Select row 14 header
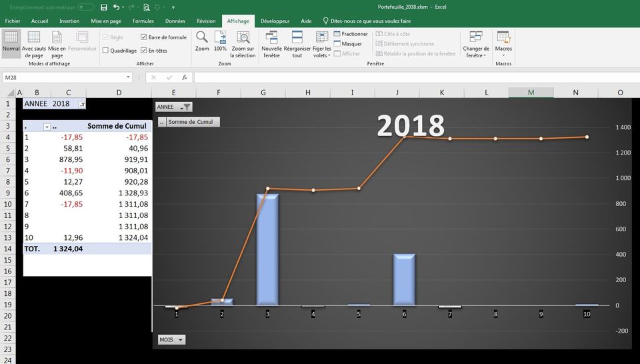Screen dimensions: 640x364 click(8, 249)
